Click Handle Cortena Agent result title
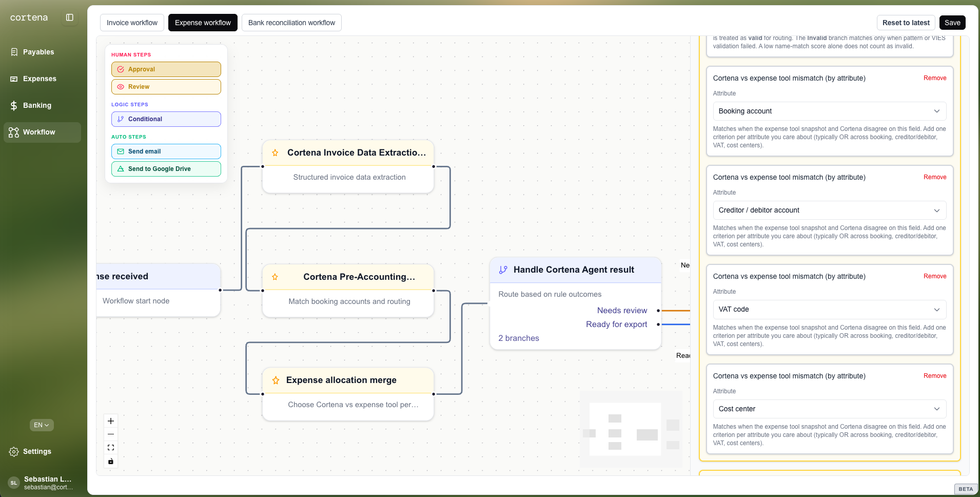Image resolution: width=980 pixels, height=497 pixels. point(574,270)
